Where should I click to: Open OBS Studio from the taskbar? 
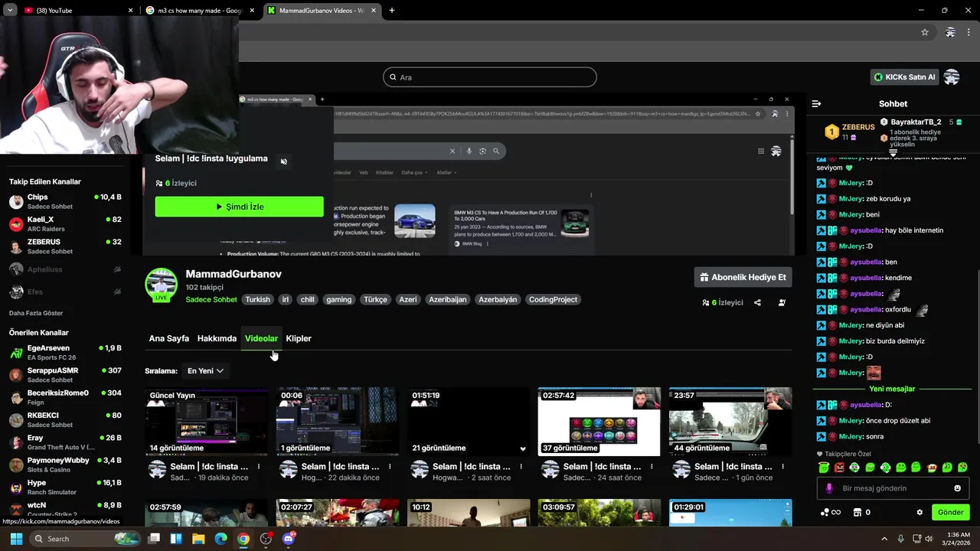[x=266, y=539]
